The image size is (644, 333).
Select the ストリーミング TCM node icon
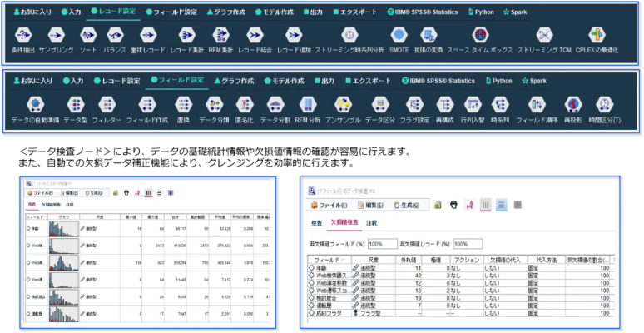pos(544,35)
